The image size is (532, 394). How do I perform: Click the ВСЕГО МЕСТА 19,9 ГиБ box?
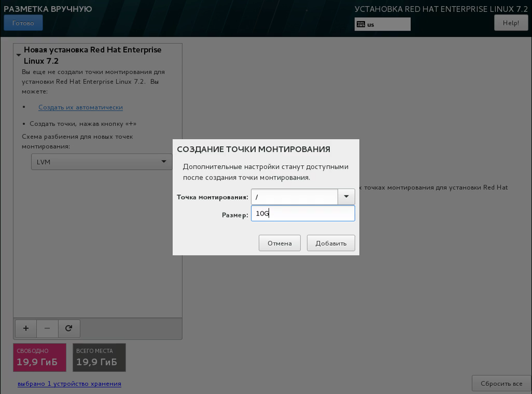[x=99, y=357]
